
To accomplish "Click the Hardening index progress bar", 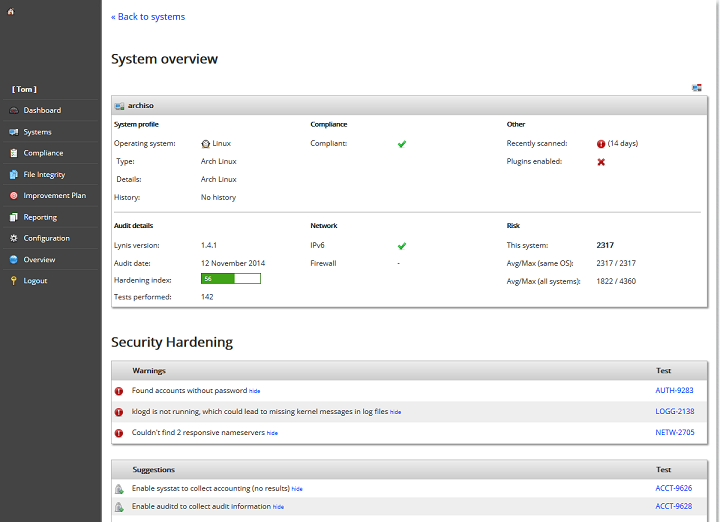I will [231, 279].
